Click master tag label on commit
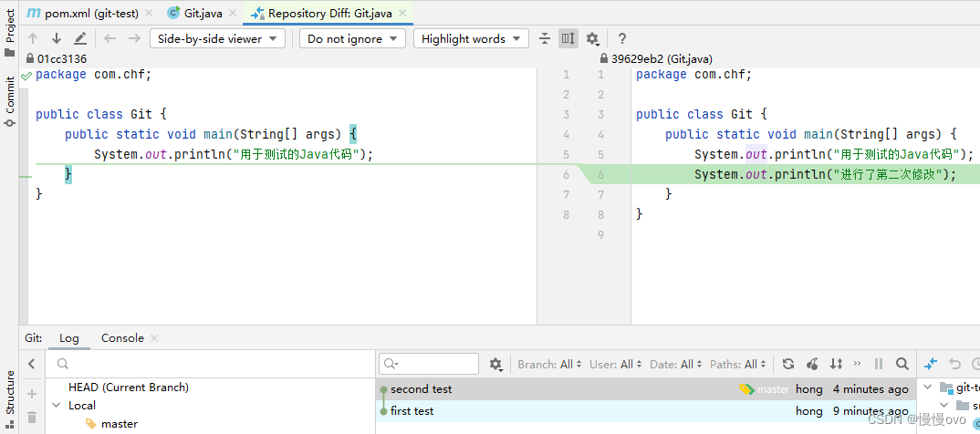Screen dimensions: 980x434 tap(765, 389)
